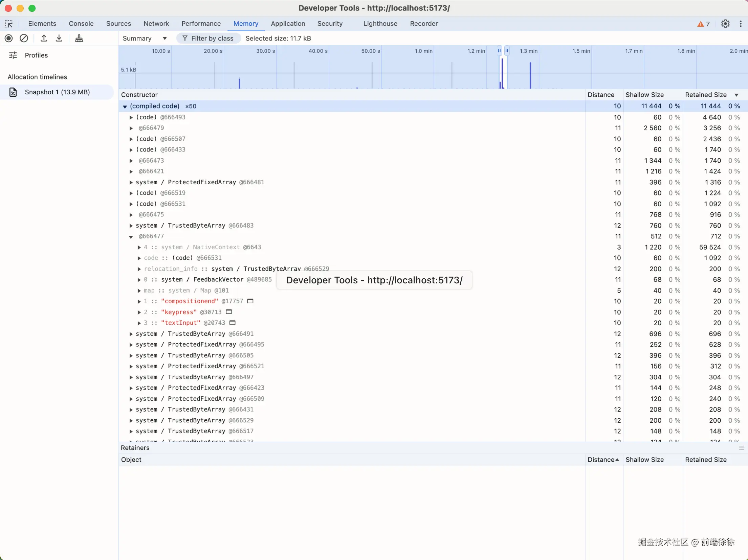Click the right timeline selection handle
The image size is (748, 560).
507,50
